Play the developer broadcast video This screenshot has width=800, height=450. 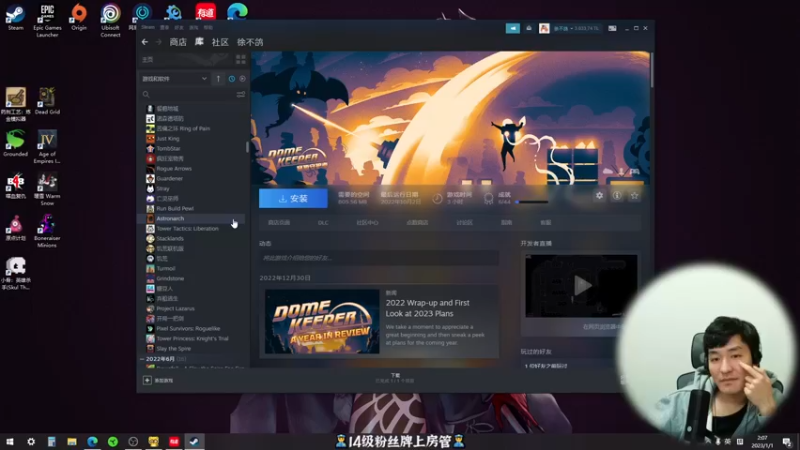(582, 286)
